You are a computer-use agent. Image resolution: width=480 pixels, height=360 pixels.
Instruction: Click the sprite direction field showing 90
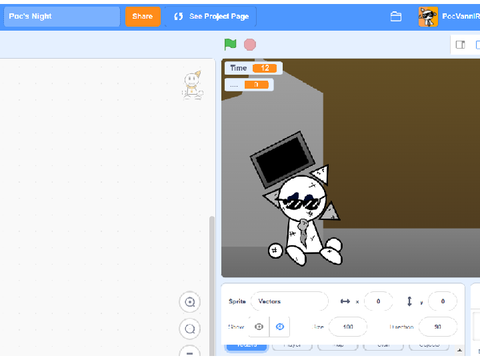tap(438, 327)
